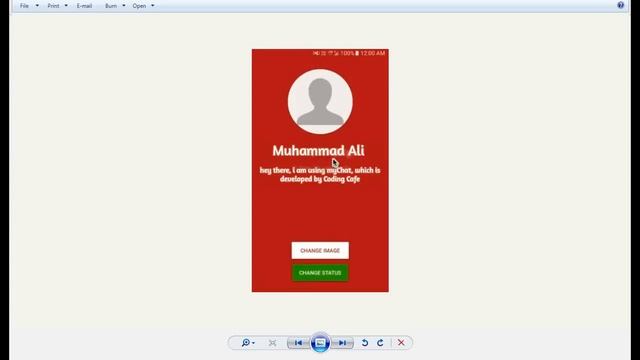
Task: Click the profile avatar placeholder
Action: click(320, 102)
